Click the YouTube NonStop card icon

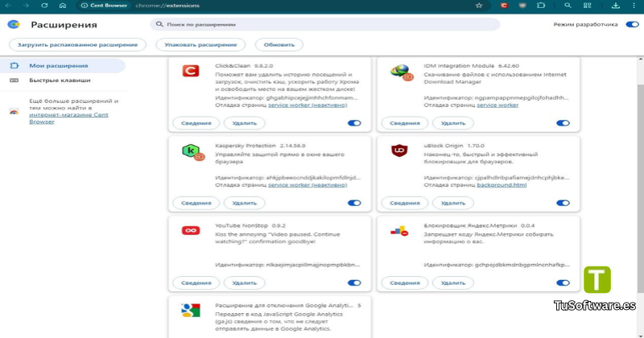(191, 230)
